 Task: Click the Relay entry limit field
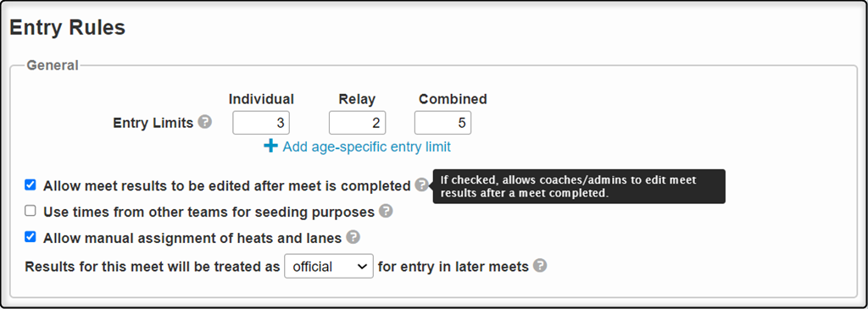pos(357,123)
